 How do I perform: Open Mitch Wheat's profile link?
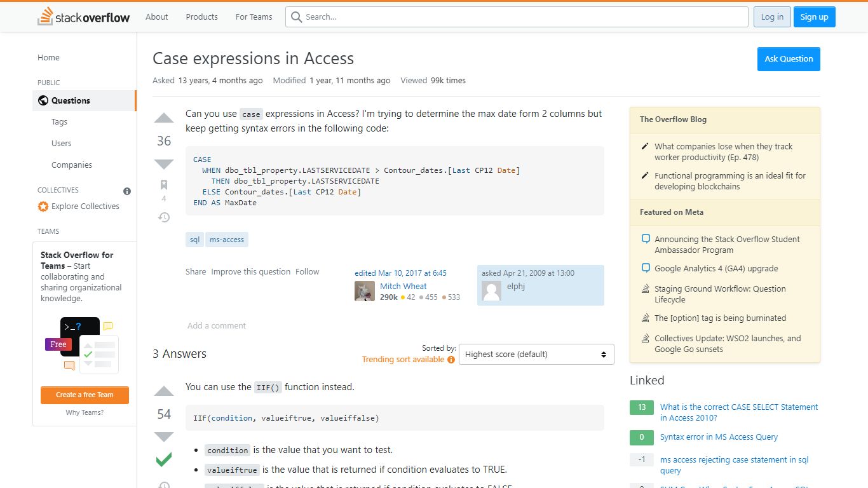(403, 287)
